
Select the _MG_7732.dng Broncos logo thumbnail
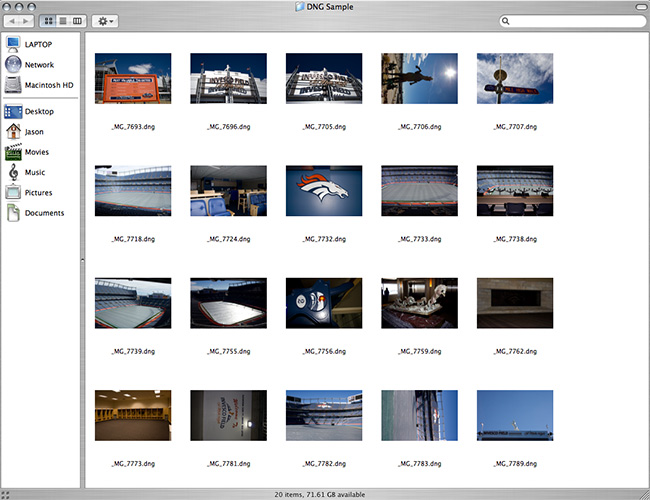(x=324, y=190)
